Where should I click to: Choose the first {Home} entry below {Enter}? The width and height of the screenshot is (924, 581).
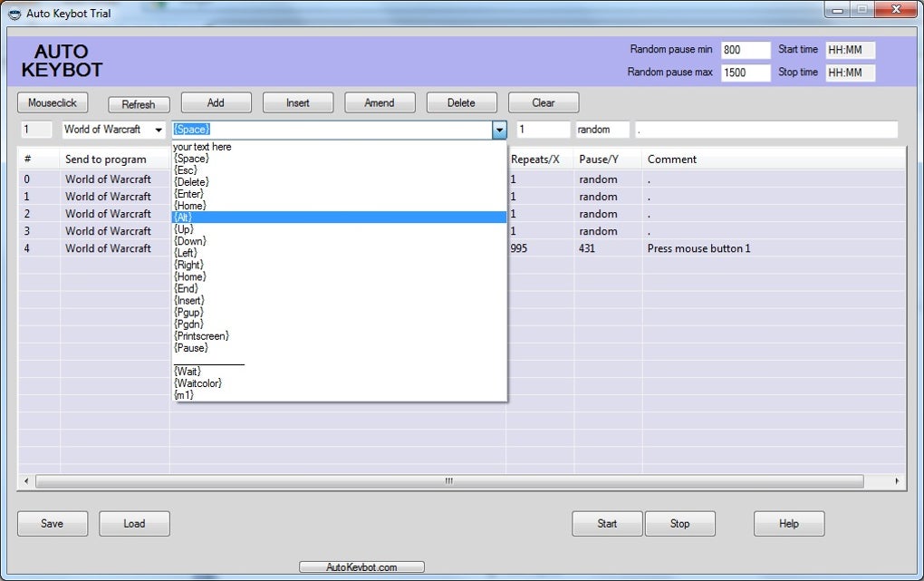340,205
